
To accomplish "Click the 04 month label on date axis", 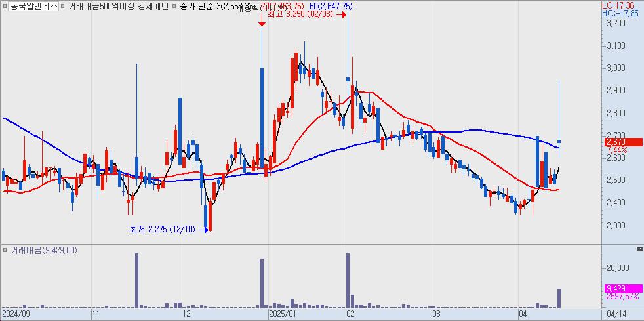I will (x=523, y=315).
